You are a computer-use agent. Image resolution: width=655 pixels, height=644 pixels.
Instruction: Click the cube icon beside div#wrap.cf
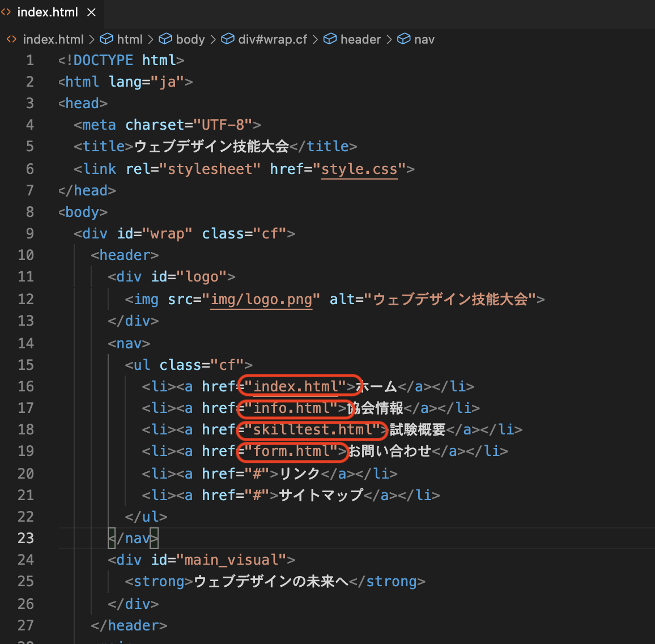[x=228, y=39]
